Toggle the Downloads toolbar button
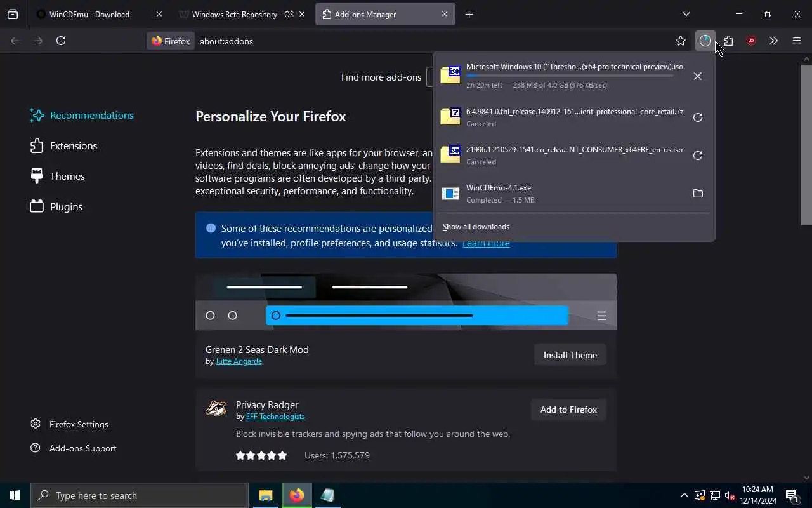This screenshot has width=812, height=508. (705, 41)
